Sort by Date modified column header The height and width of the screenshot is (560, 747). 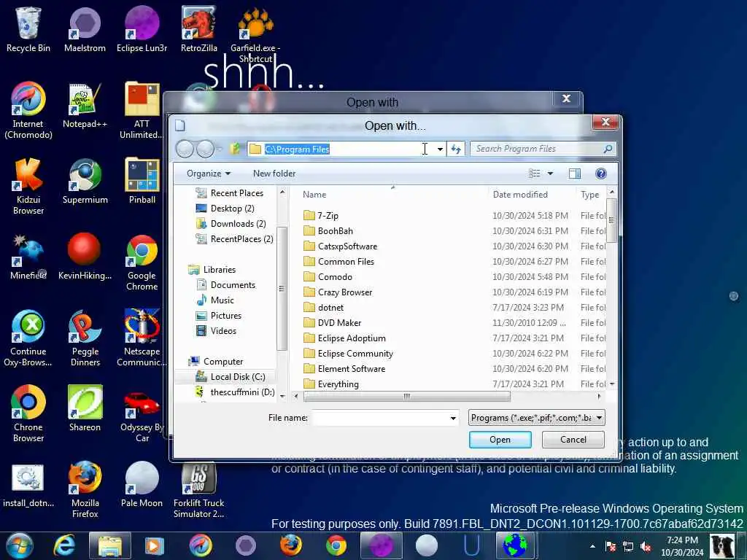520,194
